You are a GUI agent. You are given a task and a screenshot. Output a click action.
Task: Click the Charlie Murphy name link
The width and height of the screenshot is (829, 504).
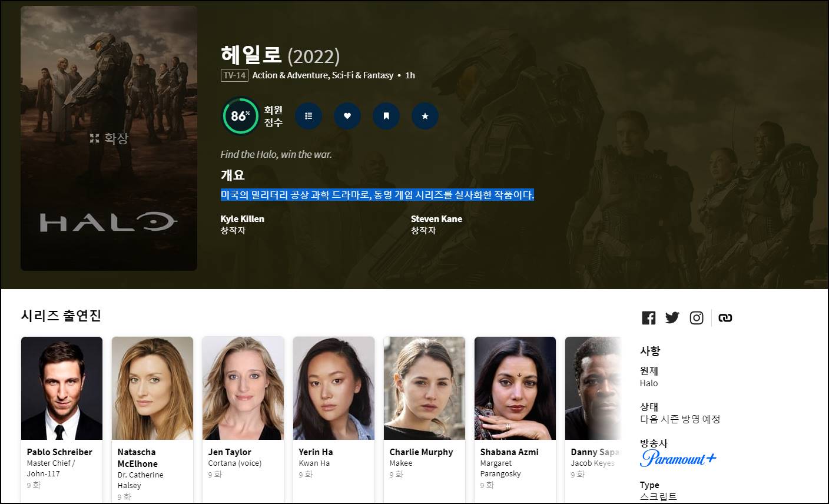(421, 452)
